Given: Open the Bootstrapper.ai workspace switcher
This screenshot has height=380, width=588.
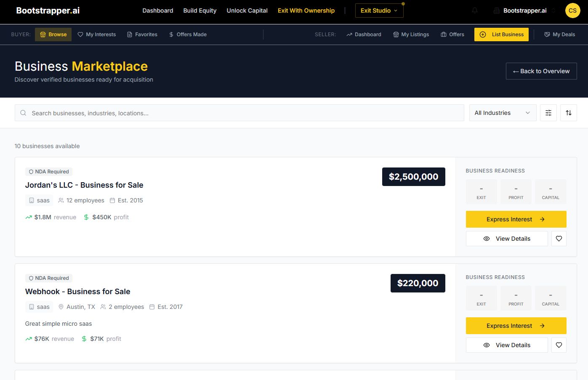Looking at the screenshot, I should tap(524, 11).
